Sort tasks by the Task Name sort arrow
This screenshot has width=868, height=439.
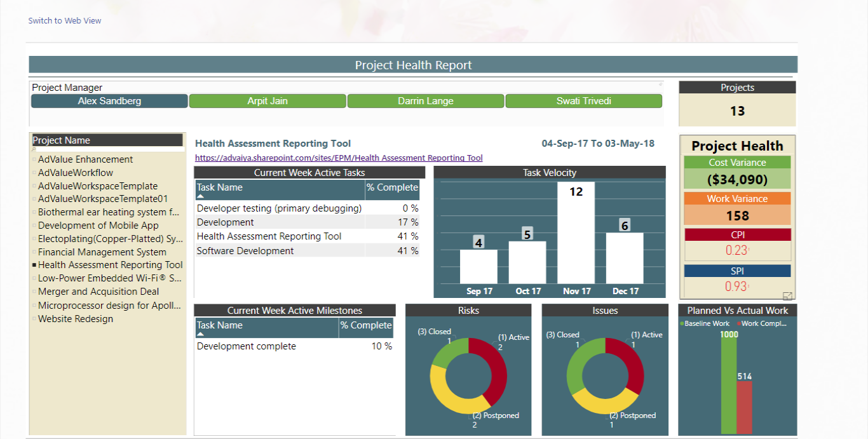coord(201,197)
